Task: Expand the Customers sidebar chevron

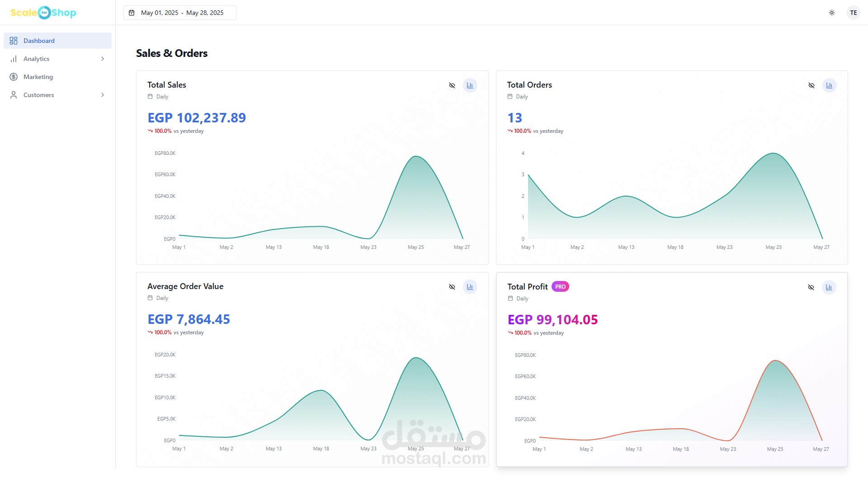Action: click(103, 95)
